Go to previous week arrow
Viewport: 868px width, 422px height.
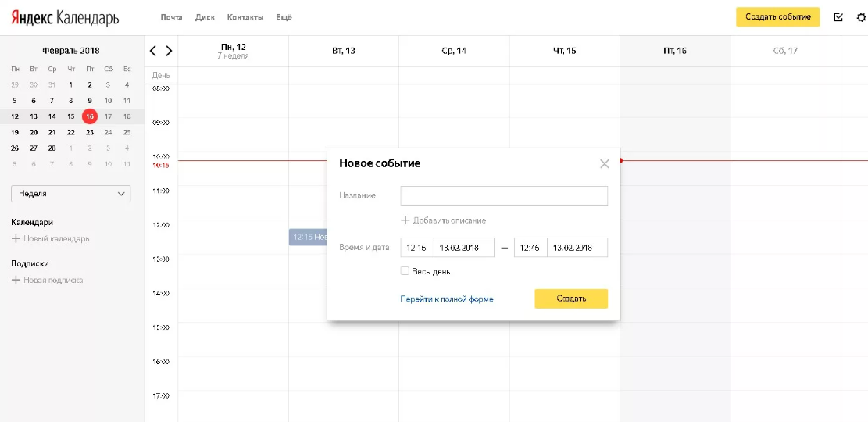(153, 51)
